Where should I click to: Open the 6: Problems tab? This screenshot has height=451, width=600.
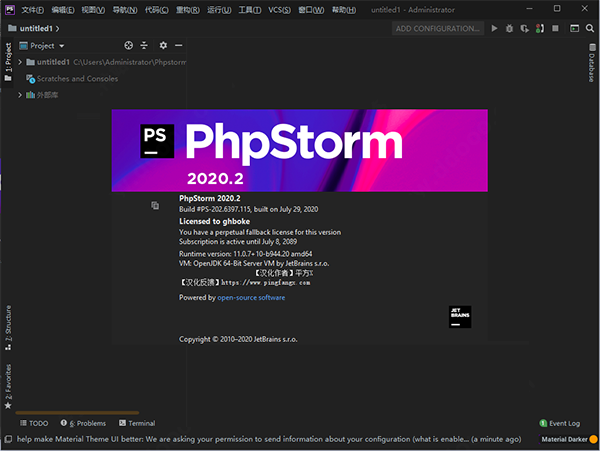pyautogui.click(x=83, y=423)
